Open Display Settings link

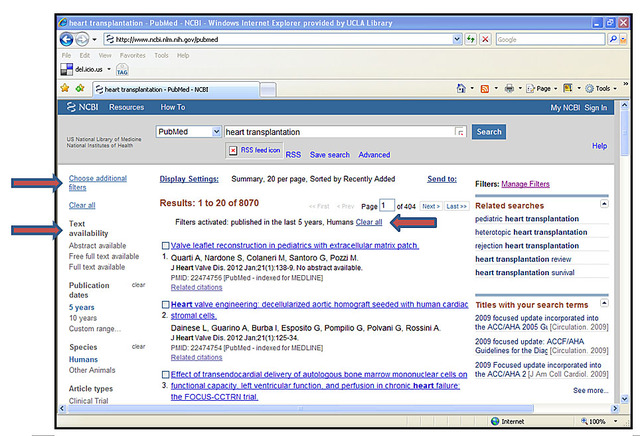click(x=189, y=179)
